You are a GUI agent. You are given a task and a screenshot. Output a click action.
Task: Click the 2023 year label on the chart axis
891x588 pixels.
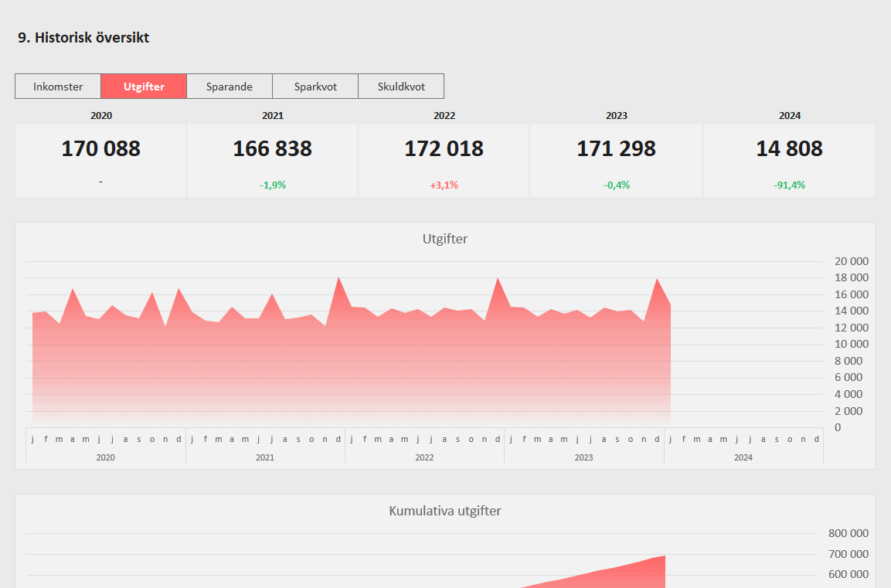coord(583,457)
